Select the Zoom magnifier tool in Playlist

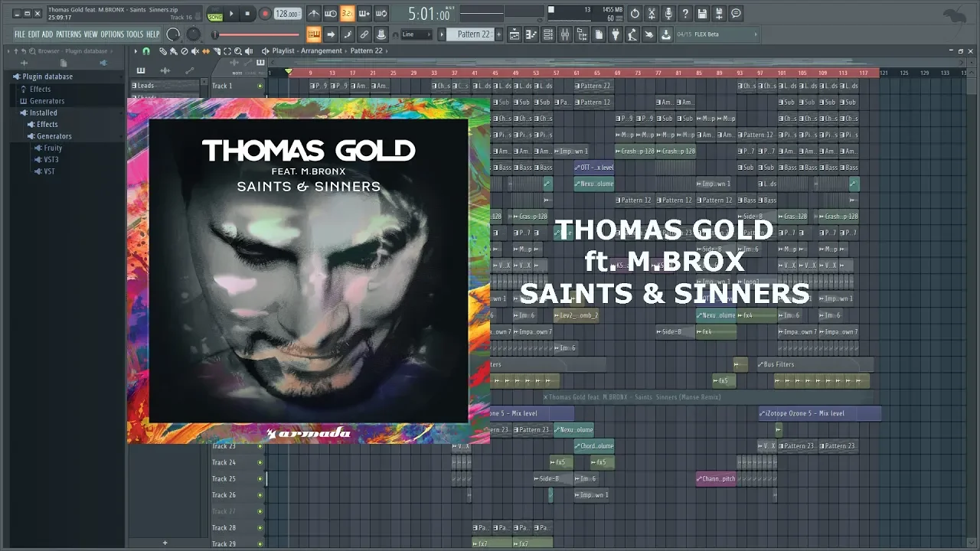[x=238, y=51]
